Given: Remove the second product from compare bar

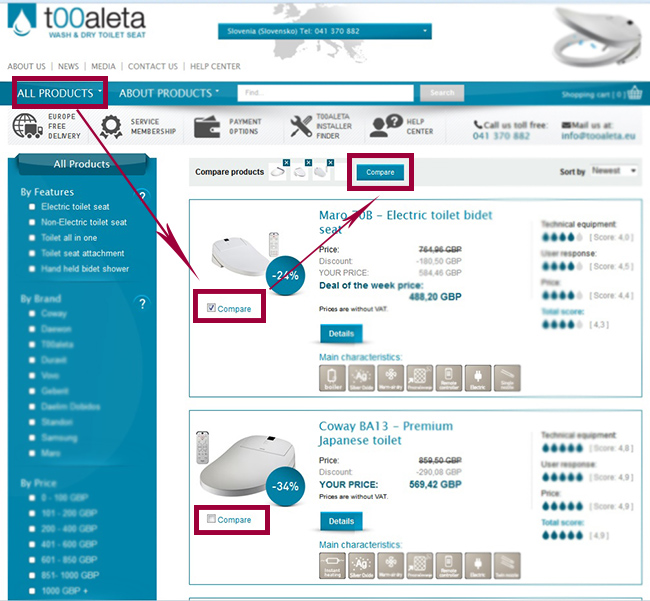Looking at the screenshot, I should click(x=308, y=162).
